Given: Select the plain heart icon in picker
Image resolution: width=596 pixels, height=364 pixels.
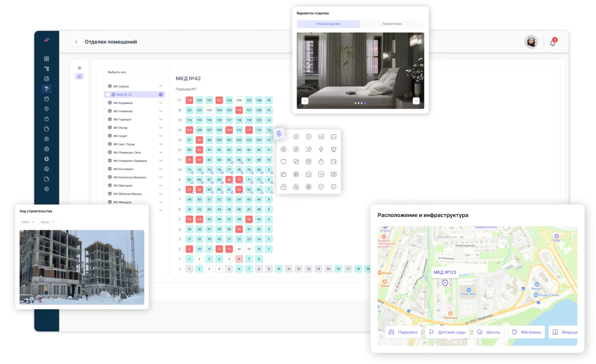Looking at the screenshot, I should 283,162.
